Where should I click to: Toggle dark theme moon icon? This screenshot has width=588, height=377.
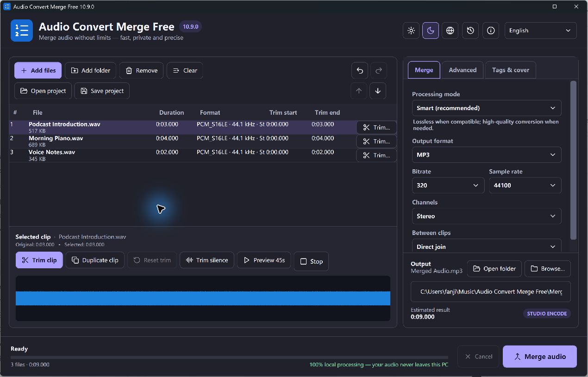431,31
